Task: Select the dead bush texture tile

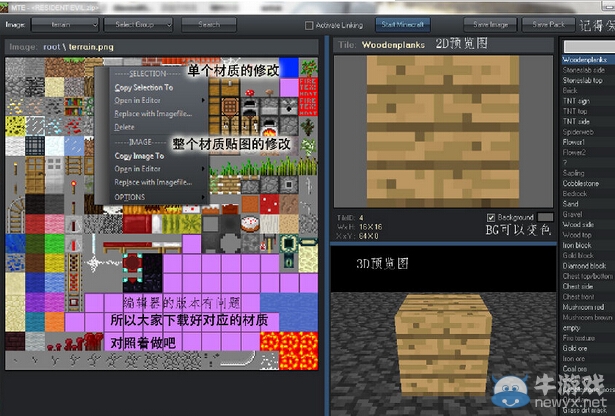Action: [x=308, y=126]
